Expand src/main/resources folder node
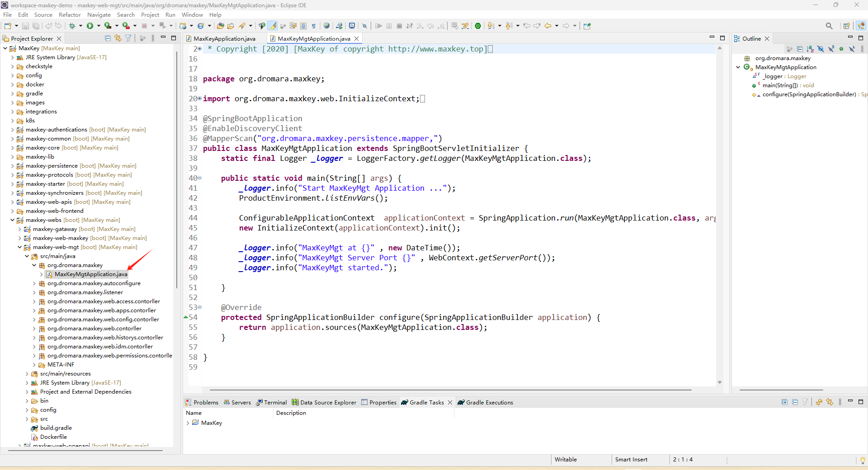The width and height of the screenshot is (868, 470). [27, 374]
